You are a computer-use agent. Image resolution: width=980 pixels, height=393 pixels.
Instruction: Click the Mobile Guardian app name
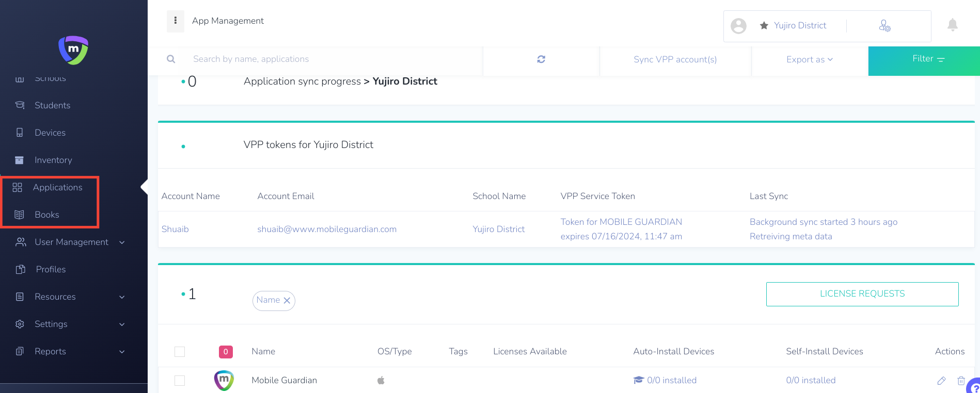[x=284, y=380]
